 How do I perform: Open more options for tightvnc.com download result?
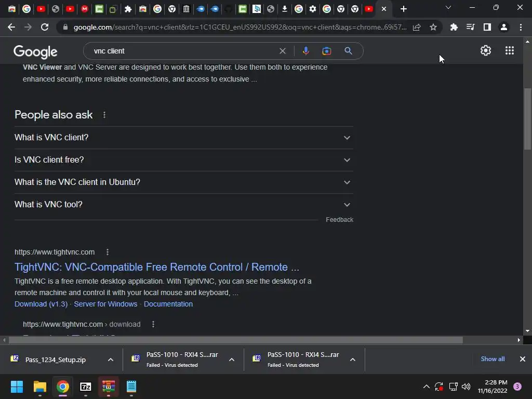(153, 324)
